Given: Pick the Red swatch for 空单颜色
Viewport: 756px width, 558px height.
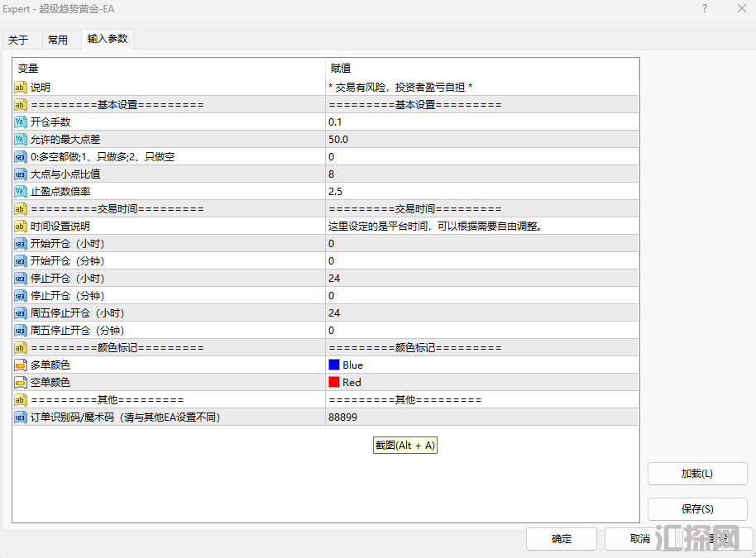Looking at the screenshot, I should (x=334, y=382).
